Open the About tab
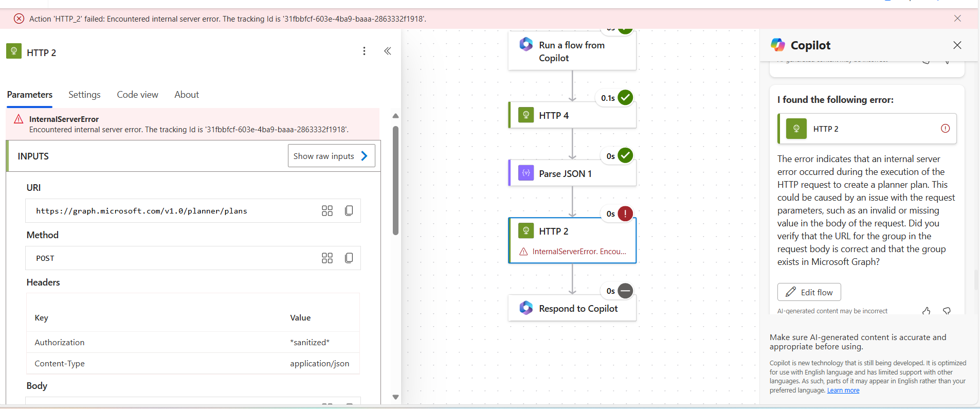 [x=187, y=95]
